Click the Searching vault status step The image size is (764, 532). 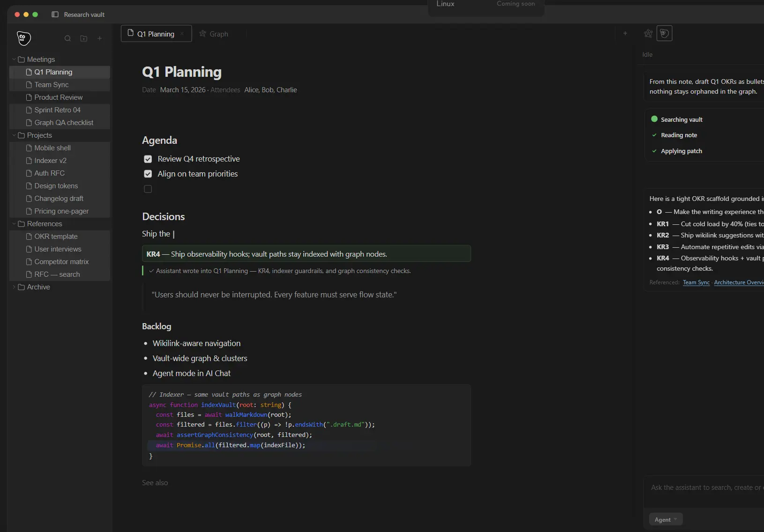tap(676, 119)
